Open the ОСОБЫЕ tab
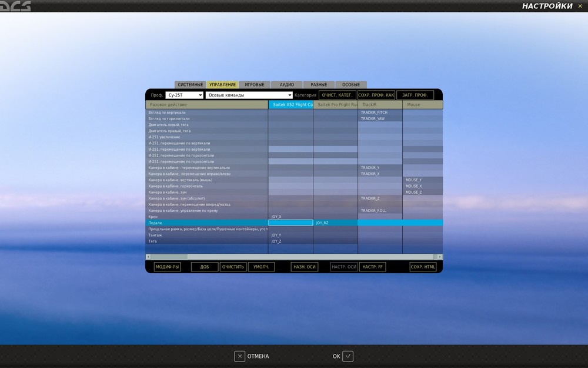The height and width of the screenshot is (368, 588). [x=351, y=85]
